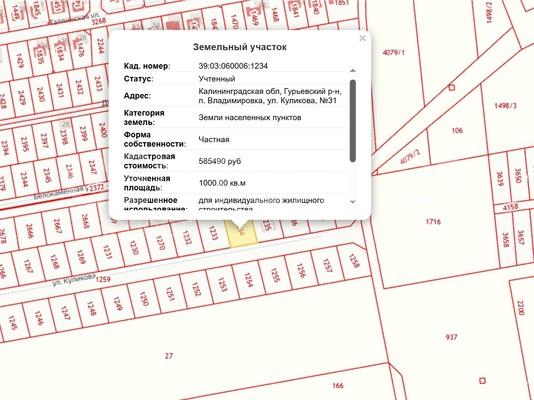The height and width of the screenshot is (400, 534).
Task: Click the popup scroll down arrow
Action: pyautogui.click(x=353, y=202)
